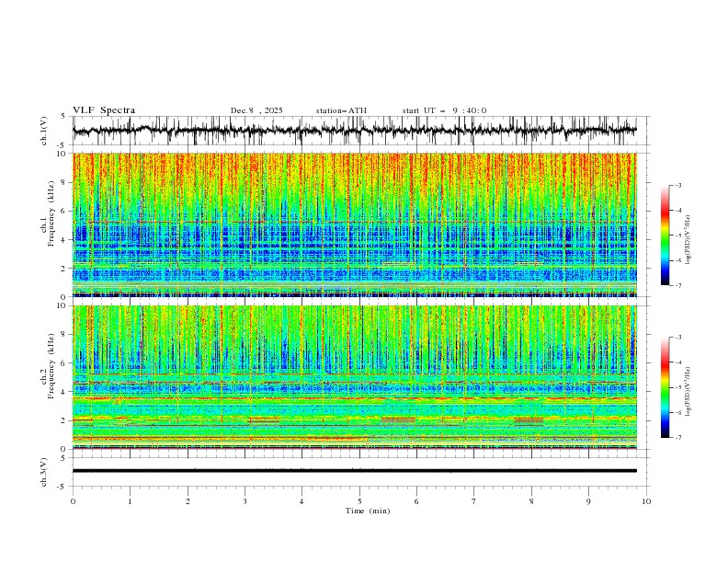Click the 'ch.1(V)' waveform axis label

pos(44,131)
